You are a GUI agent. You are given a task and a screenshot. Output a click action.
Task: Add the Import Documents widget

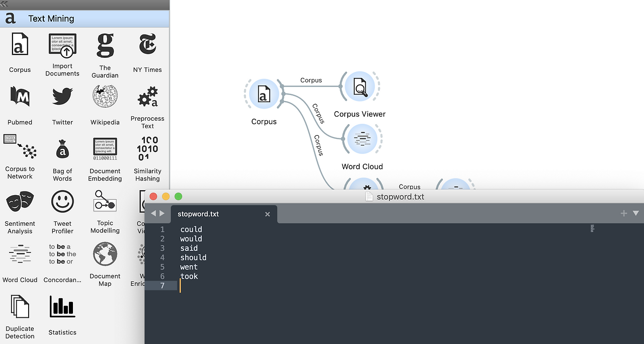pos(62,54)
